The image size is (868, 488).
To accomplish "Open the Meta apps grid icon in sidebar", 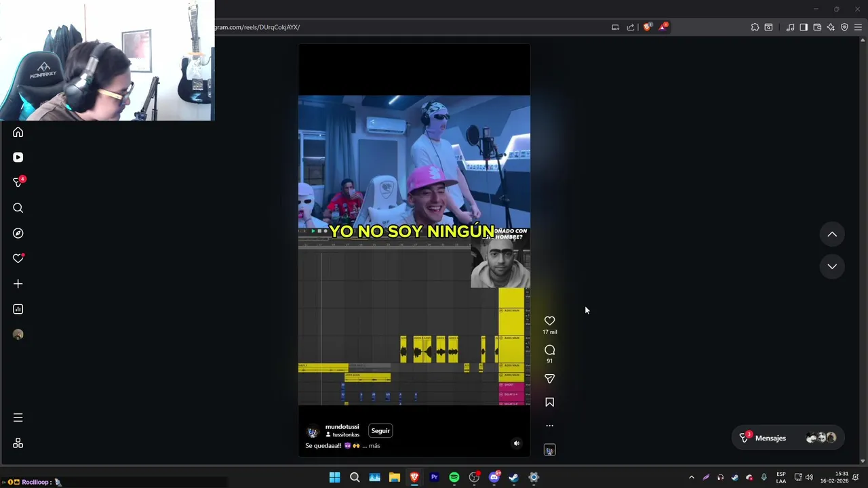I will click(x=18, y=443).
